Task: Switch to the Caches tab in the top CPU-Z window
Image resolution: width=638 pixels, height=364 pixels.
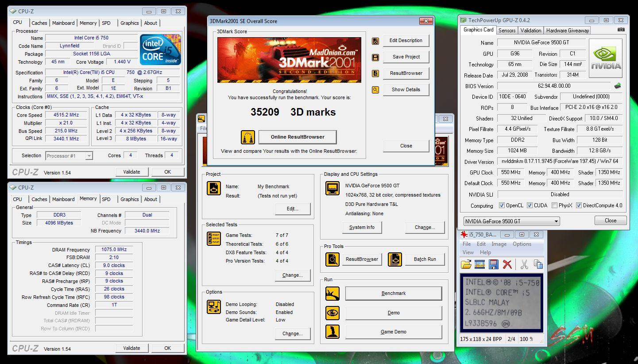Action: (x=39, y=23)
